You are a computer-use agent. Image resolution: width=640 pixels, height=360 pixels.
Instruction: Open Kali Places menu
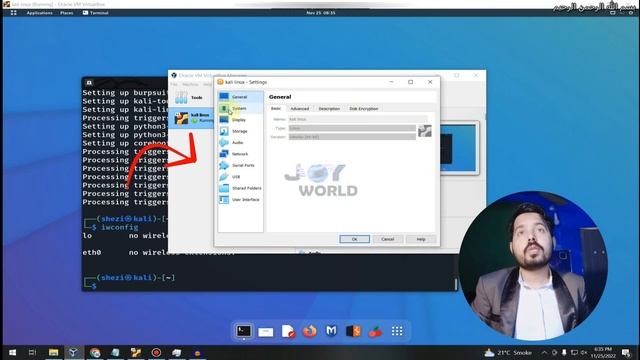(67, 13)
